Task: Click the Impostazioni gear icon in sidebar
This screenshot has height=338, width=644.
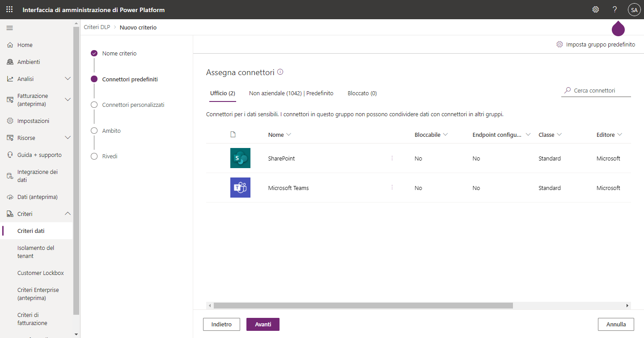Action: click(x=10, y=121)
